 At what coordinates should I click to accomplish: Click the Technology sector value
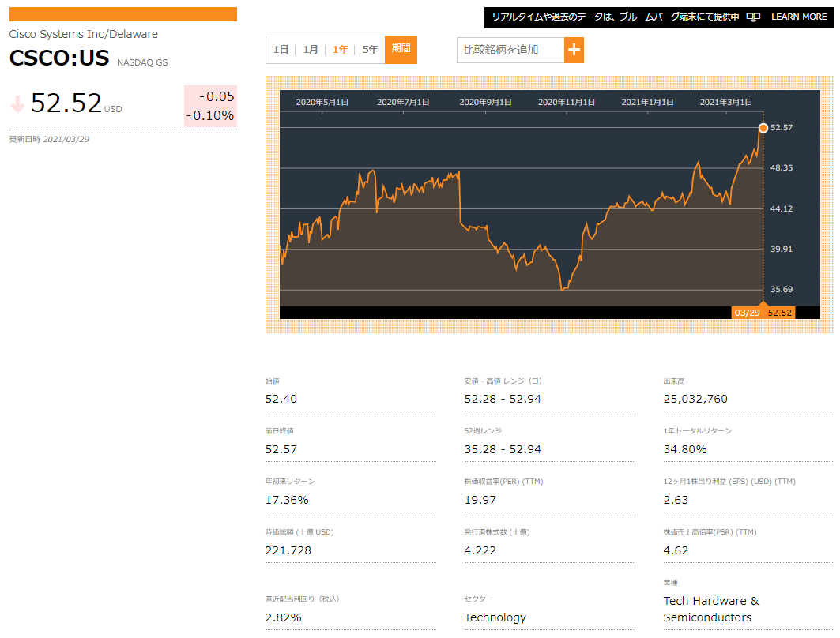point(495,617)
